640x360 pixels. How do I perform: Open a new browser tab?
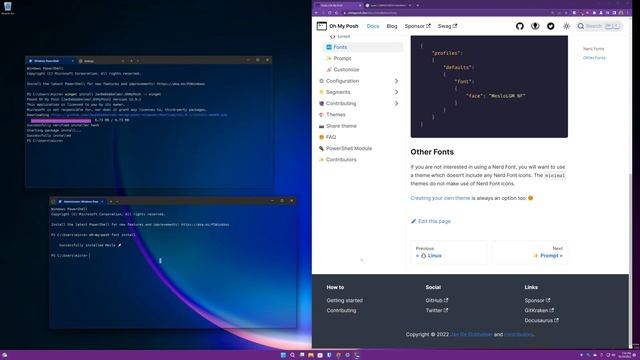click(x=418, y=5)
